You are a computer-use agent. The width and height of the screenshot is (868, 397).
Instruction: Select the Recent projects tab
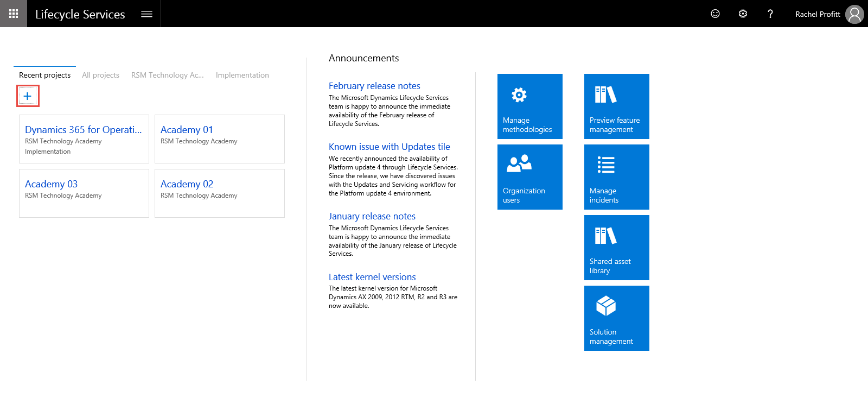(44, 75)
